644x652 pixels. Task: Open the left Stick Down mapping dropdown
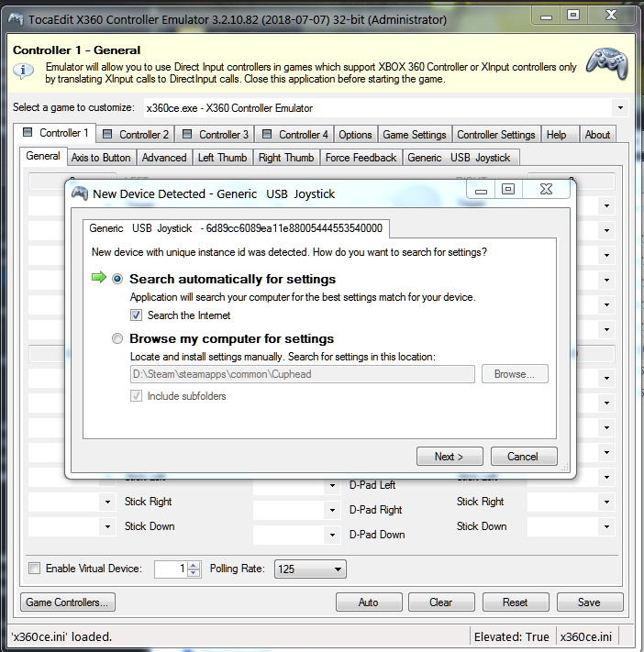click(107, 527)
